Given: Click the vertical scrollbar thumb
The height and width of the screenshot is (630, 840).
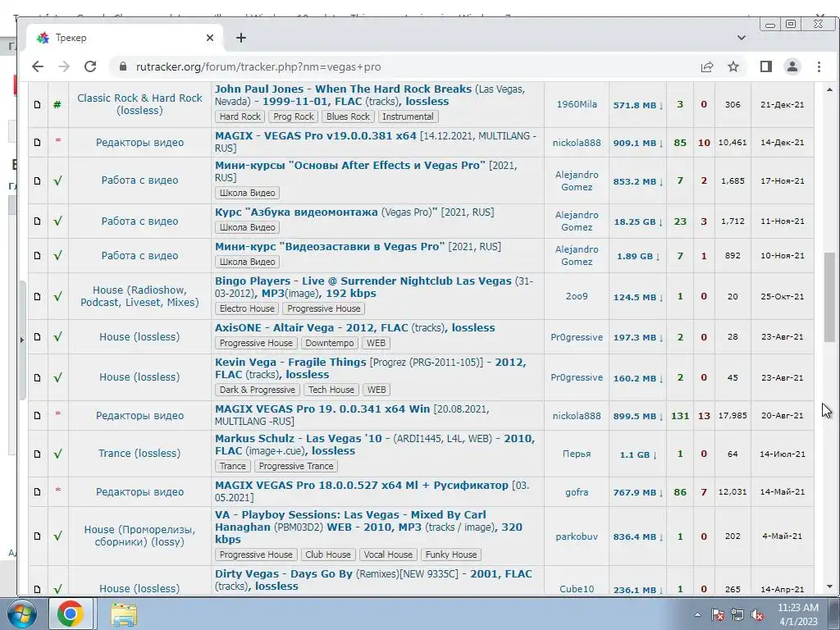Looking at the screenshot, I should pyautogui.click(x=829, y=297).
